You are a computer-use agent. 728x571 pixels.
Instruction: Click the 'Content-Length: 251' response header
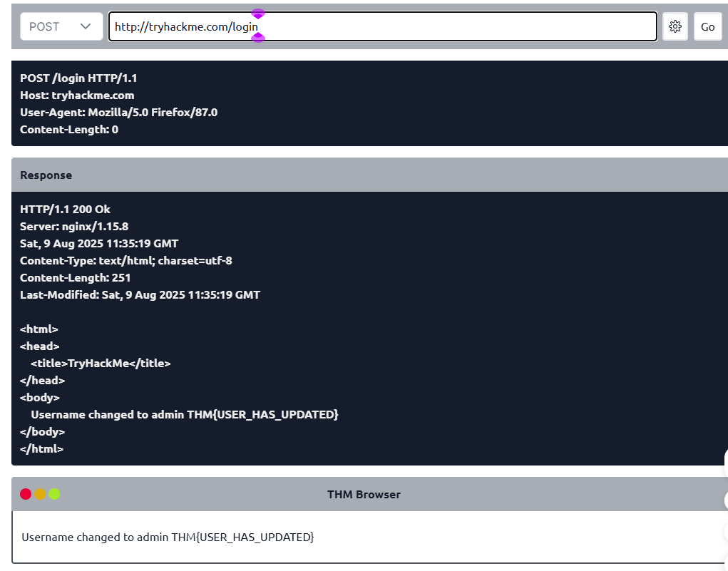[75, 277]
